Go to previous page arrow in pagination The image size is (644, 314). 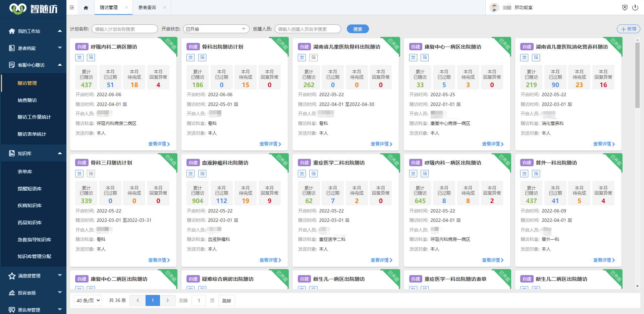138,301
